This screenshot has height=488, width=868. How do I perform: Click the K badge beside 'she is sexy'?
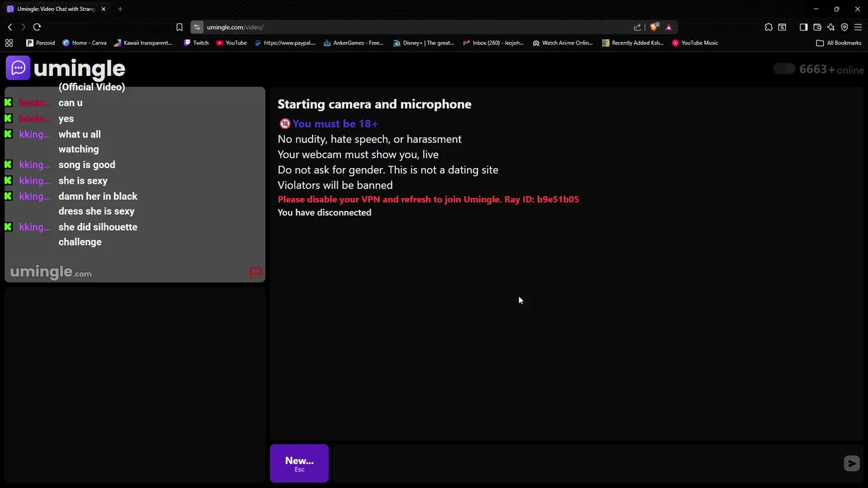(8, 180)
